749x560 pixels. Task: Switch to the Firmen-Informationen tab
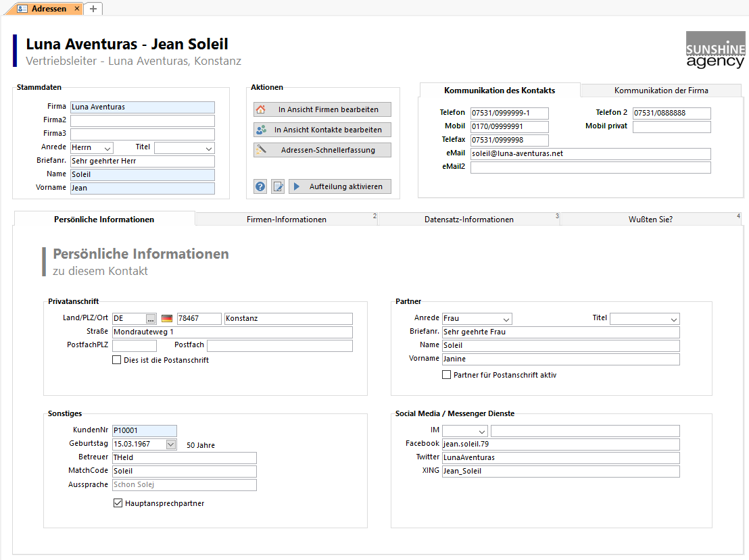coord(286,220)
